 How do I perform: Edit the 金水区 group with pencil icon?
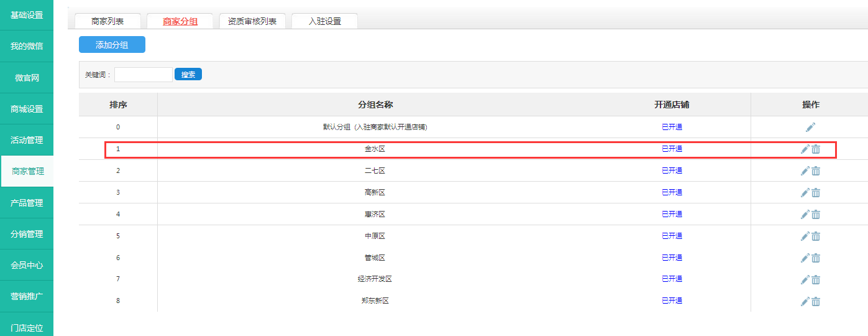point(805,149)
